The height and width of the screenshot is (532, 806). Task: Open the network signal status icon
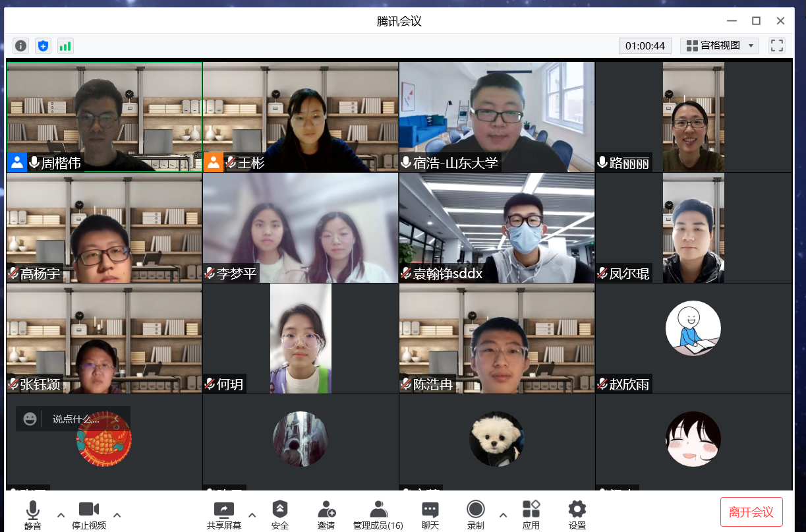65,45
